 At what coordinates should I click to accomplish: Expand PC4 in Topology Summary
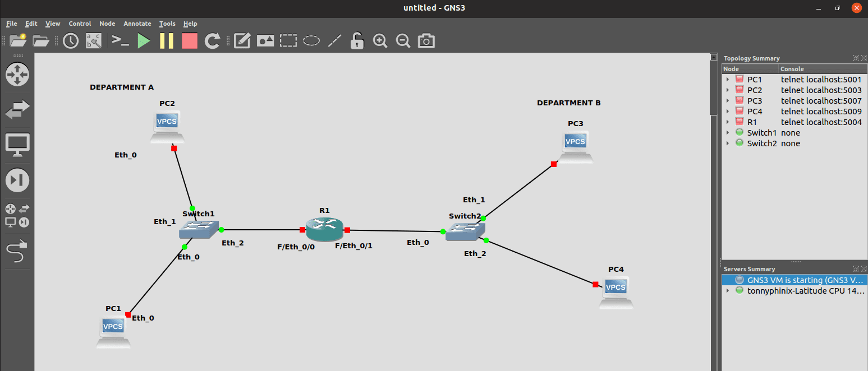click(728, 112)
